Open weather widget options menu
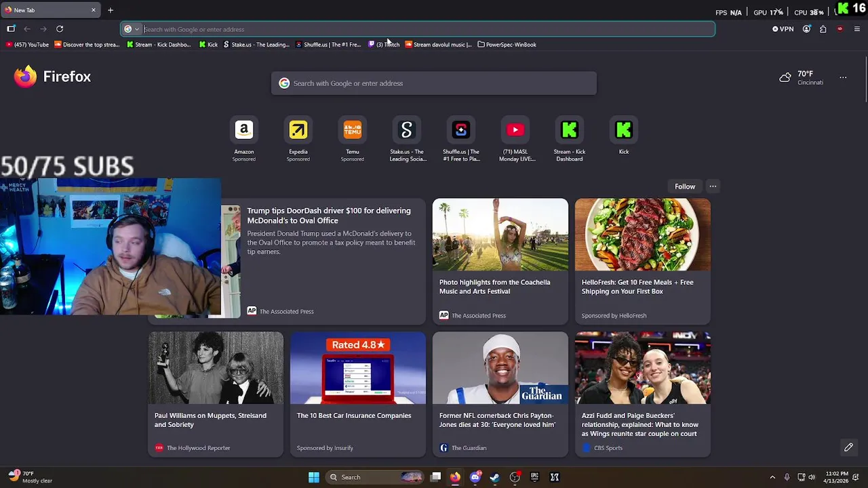 (x=843, y=77)
